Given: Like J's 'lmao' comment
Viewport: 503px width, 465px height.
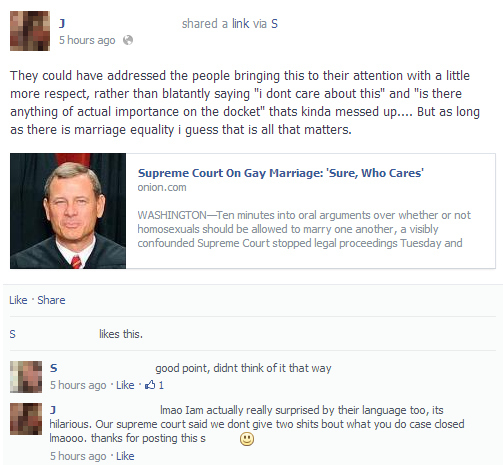Looking at the screenshot, I should tap(125, 456).
